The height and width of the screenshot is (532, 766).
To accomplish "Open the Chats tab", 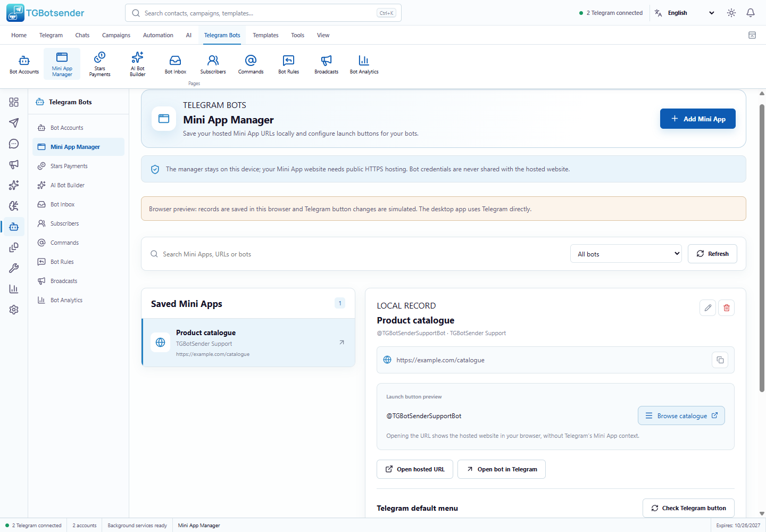I will click(x=82, y=35).
